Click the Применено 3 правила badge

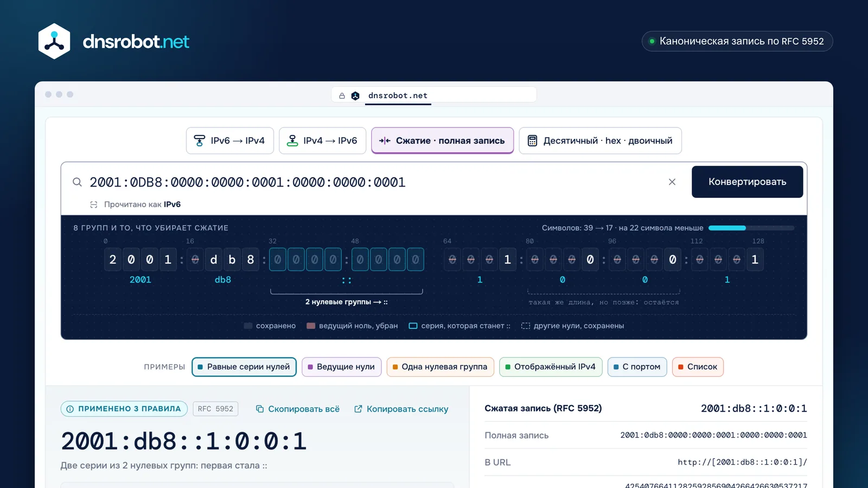[124, 409]
